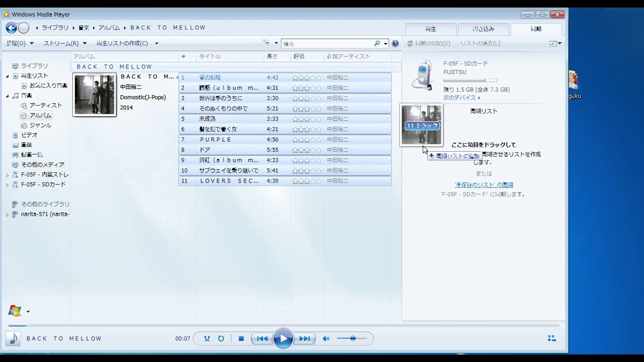Open the Windows logo media guide button
Image resolution: width=644 pixels, height=362 pixels.
pyautogui.click(x=15, y=311)
